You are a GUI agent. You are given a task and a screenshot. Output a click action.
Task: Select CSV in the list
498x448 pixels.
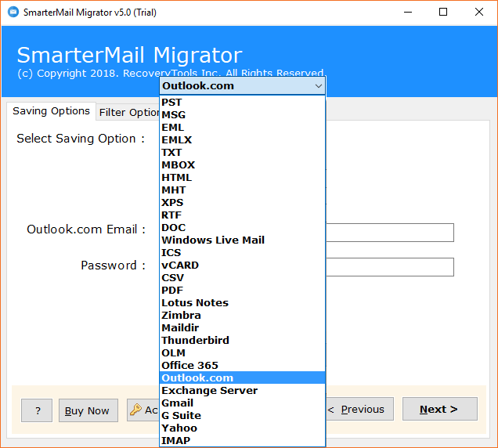[x=242, y=278]
